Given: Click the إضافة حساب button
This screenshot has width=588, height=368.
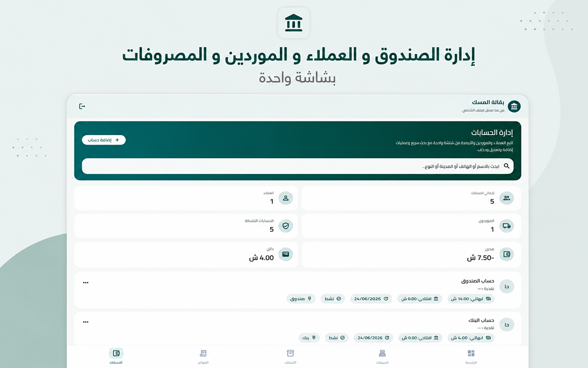Looking at the screenshot, I should pyautogui.click(x=104, y=140).
